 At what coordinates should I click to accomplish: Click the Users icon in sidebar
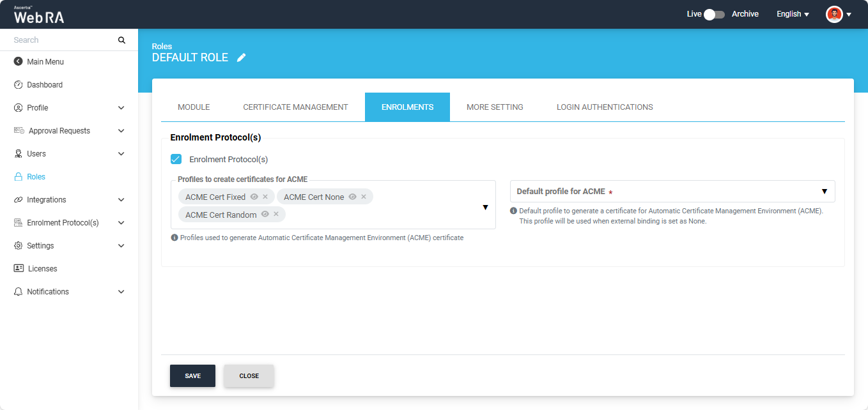pyautogui.click(x=18, y=154)
